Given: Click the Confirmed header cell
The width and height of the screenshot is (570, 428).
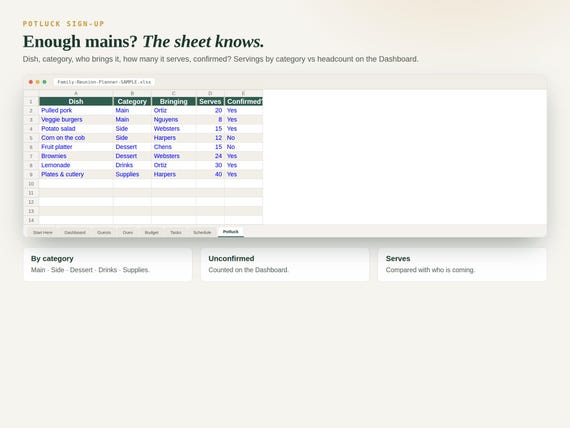Looking at the screenshot, I should (244, 101).
